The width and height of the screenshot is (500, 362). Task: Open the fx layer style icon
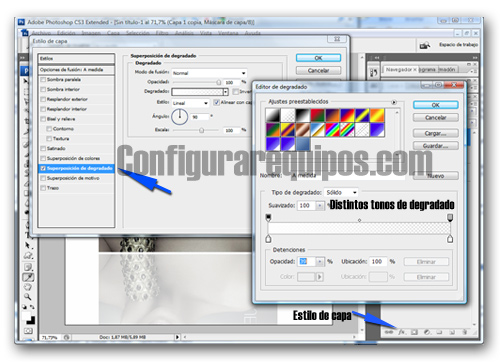click(x=402, y=332)
